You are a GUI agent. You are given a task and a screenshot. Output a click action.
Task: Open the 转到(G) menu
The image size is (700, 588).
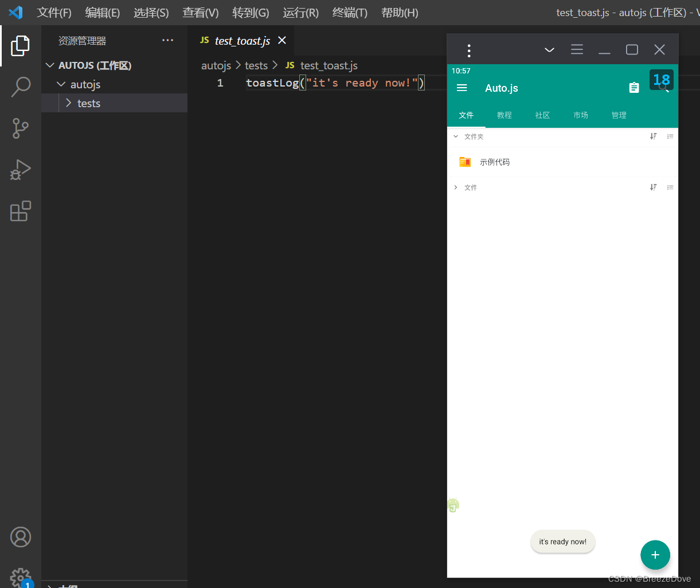tap(251, 13)
